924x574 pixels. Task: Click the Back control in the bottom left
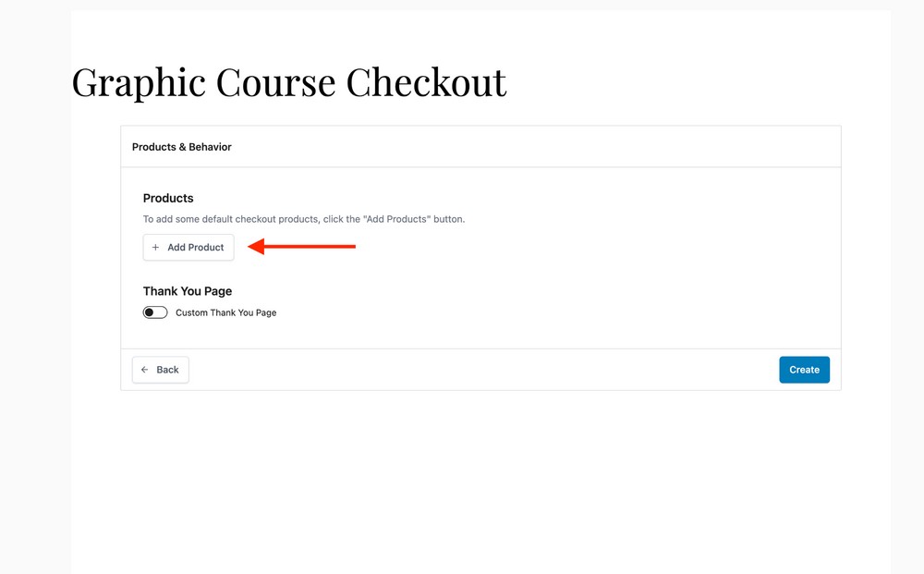(x=160, y=369)
